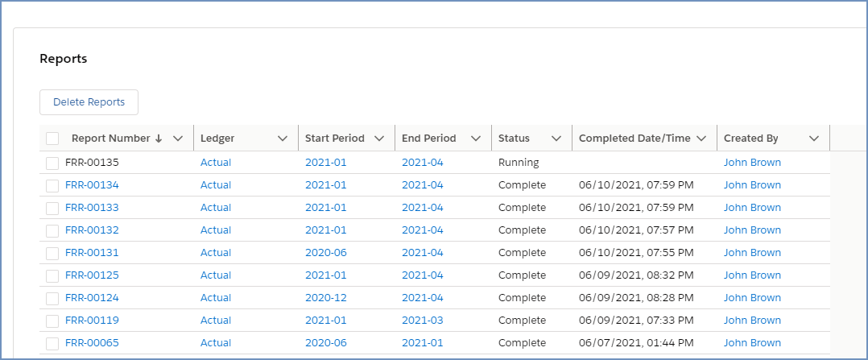Open report FRR-00125 link
The width and height of the screenshot is (868, 360).
tap(92, 275)
